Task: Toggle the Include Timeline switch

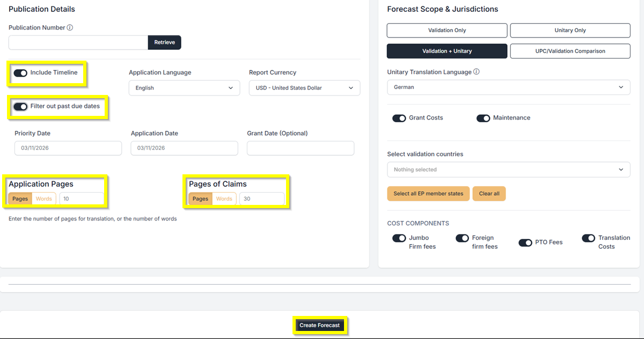Action: tap(20, 73)
